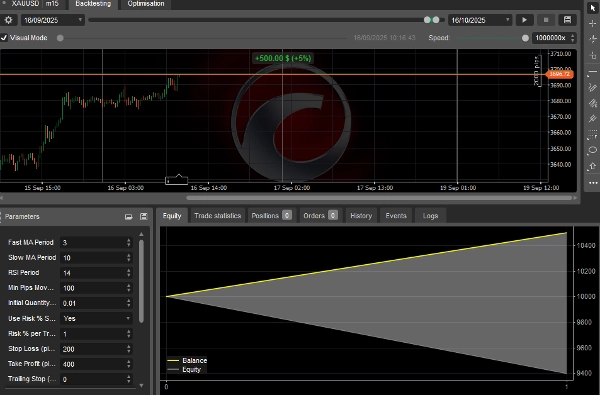Open backtesting settings gear
The image size is (600, 395).
coord(8,20)
